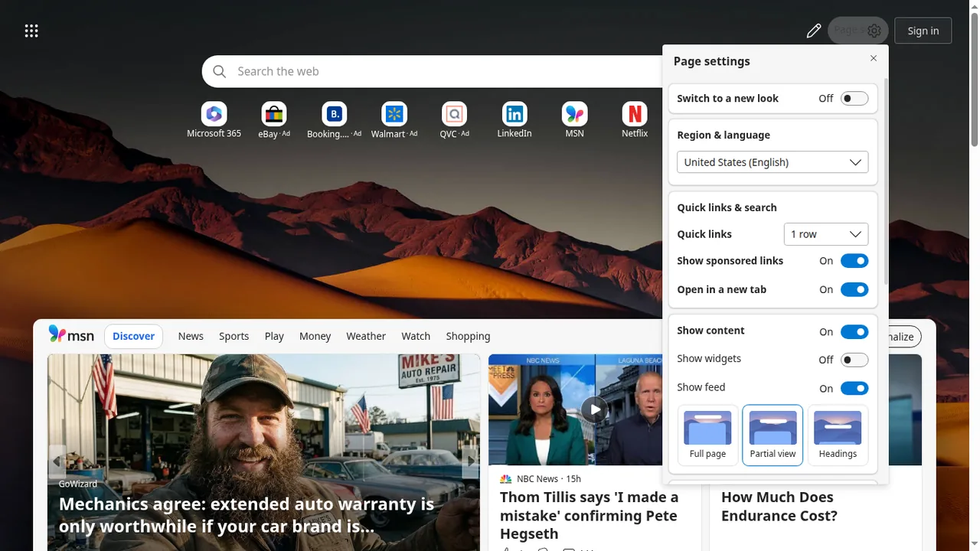Click the Sign in button

tap(923, 31)
